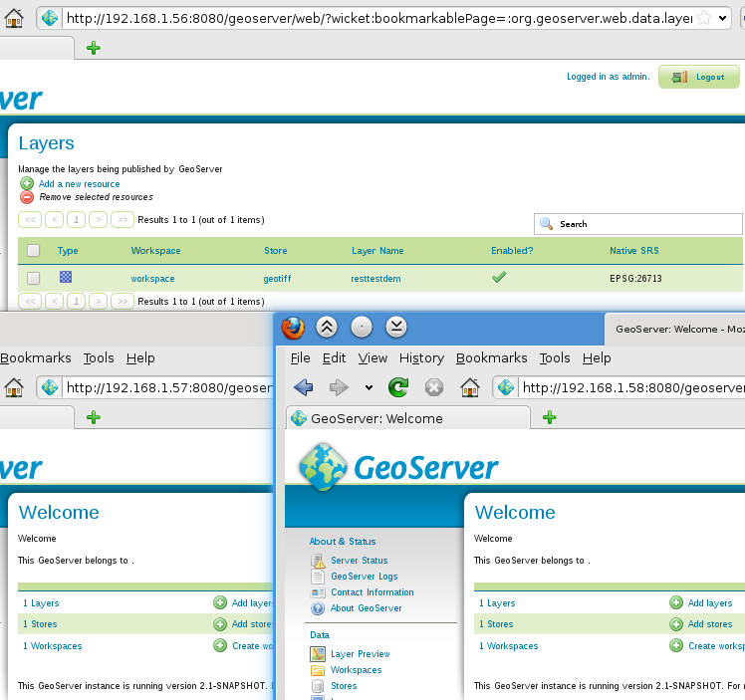Image resolution: width=745 pixels, height=700 pixels.
Task: Sort Layers table by Native SRS
Action: pos(634,250)
